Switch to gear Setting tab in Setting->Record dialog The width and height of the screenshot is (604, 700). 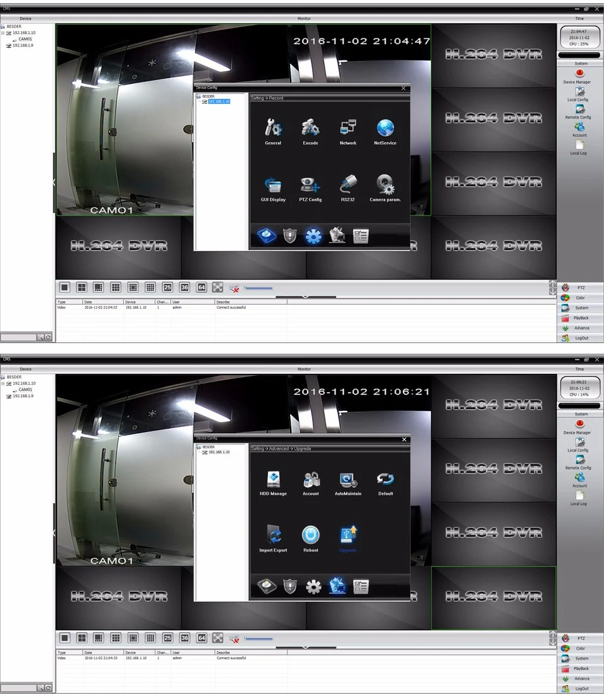[x=313, y=235]
